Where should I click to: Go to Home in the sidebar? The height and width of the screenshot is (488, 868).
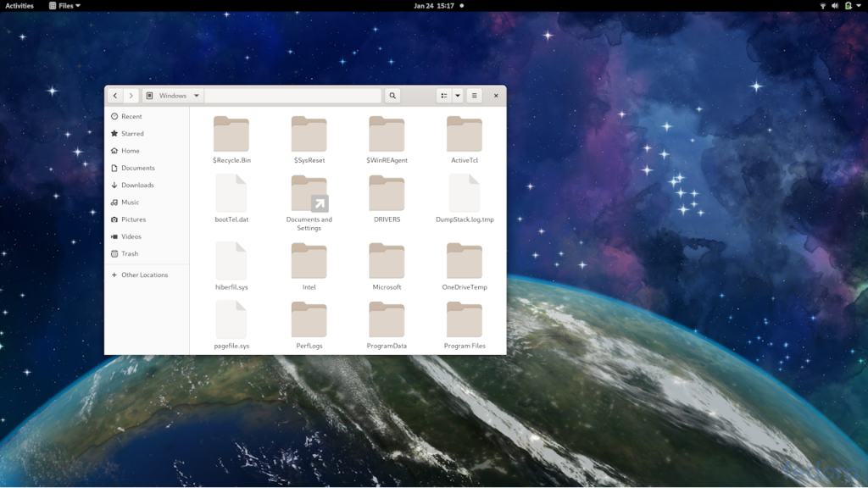[x=147, y=151]
